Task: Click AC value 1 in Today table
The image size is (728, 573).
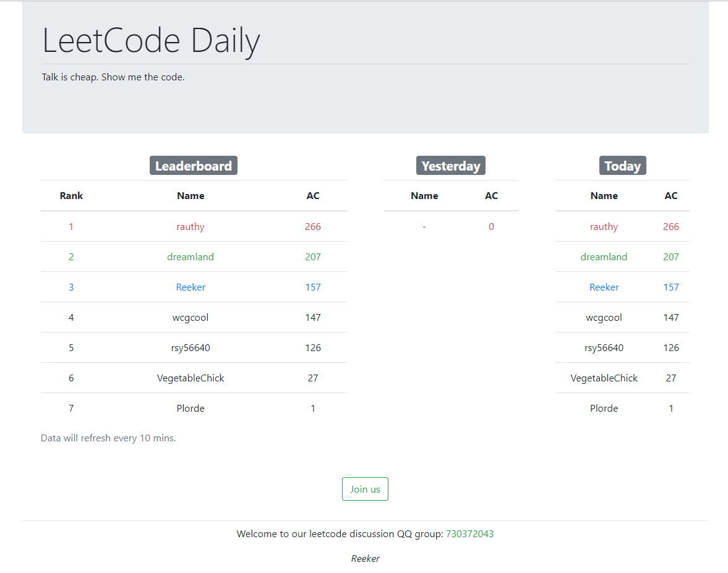Action: coord(671,409)
